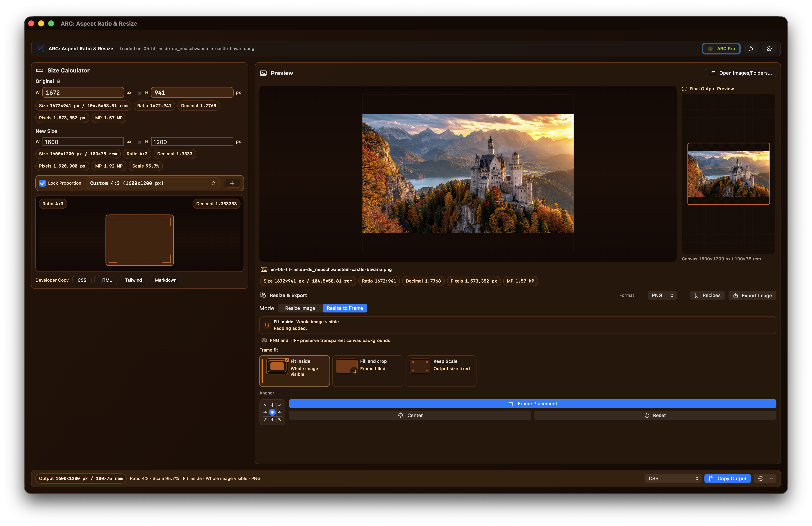Click the New Size width field 1600
812x526 pixels.
pos(83,142)
